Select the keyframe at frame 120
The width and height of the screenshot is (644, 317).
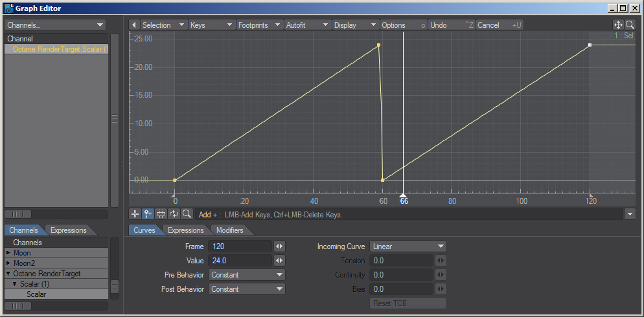tap(590, 45)
